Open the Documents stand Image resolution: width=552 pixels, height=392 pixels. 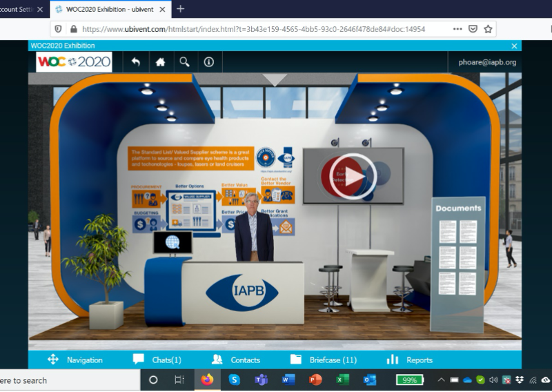457,264
